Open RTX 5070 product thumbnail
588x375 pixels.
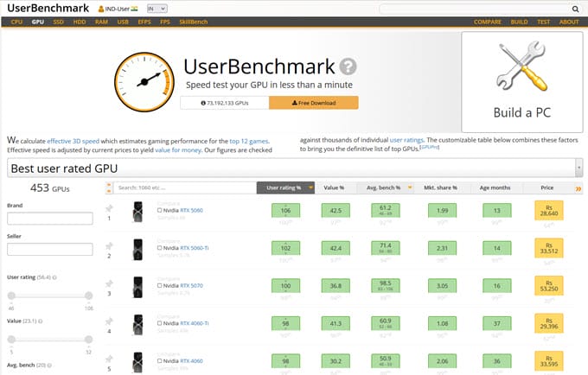pyautogui.click(x=138, y=287)
